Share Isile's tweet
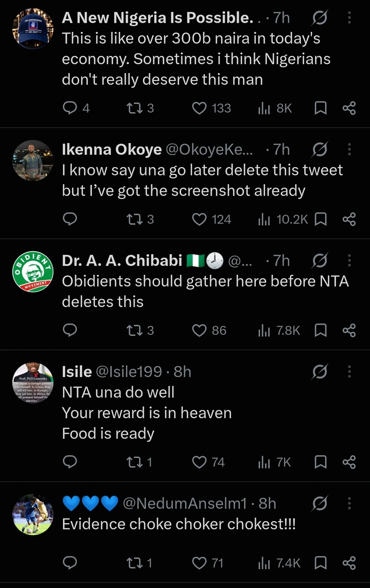 (x=349, y=462)
